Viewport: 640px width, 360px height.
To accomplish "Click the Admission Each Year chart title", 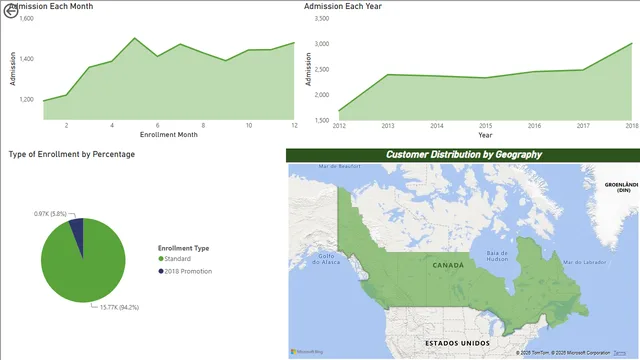I will pos(343,6).
